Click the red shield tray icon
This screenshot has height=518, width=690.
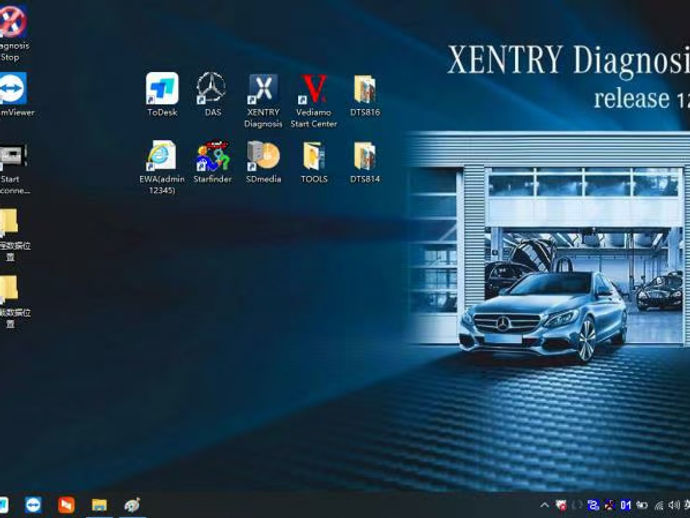(x=561, y=505)
